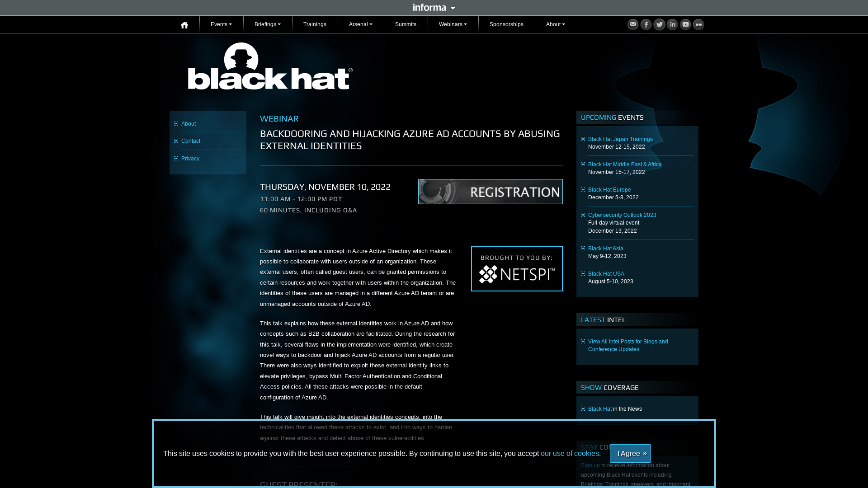Viewport: 868px width, 488px height.
Task: Select Sponsorships in the navigation bar
Action: (x=506, y=24)
